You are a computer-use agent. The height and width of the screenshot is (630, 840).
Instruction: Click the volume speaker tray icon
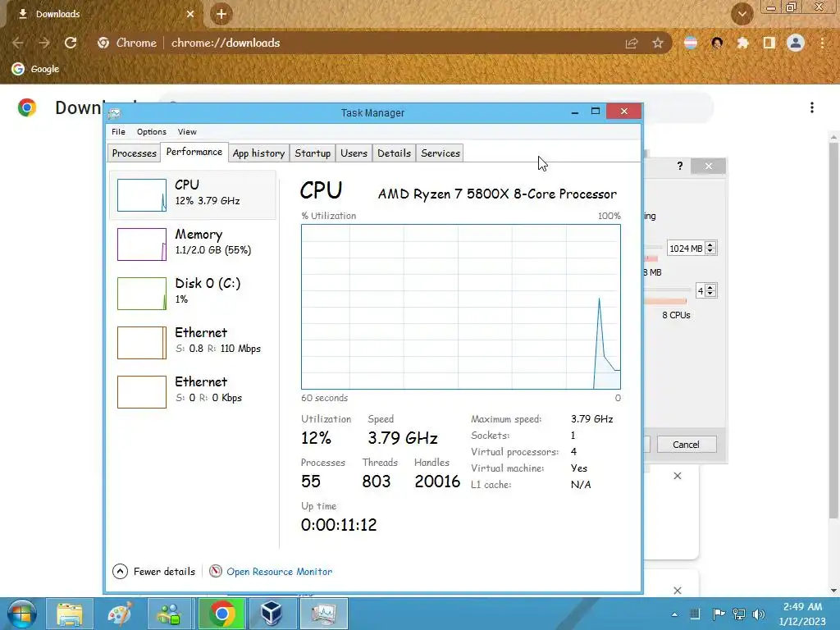coord(758,614)
